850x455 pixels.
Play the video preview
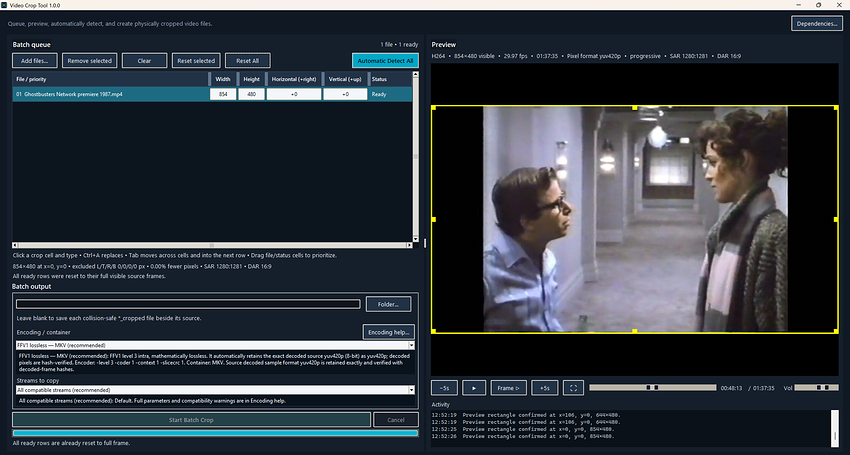tap(474, 388)
